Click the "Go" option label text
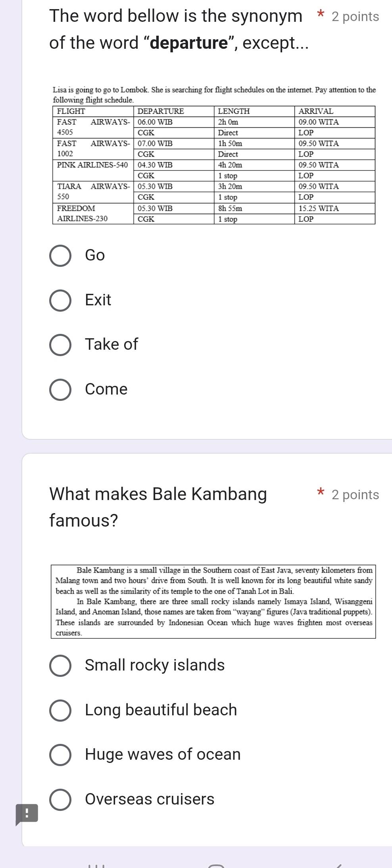392x868 pixels. coord(95,255)
